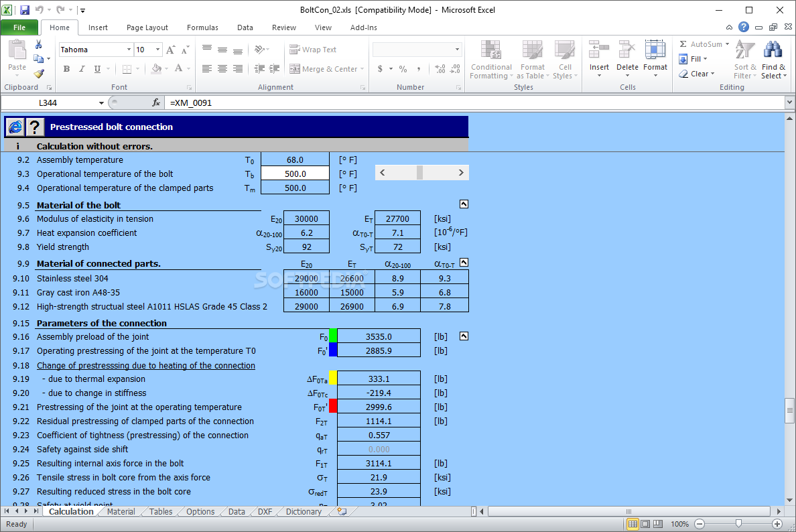Open Find & Select menu
Screen dimensions: 796x532
point(773,60)
